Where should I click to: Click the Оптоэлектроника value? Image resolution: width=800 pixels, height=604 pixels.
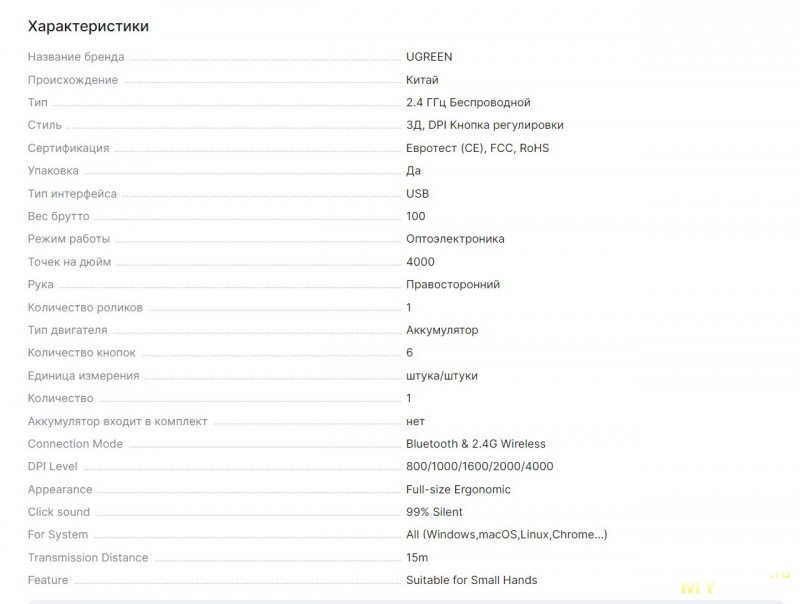(455, 239)
